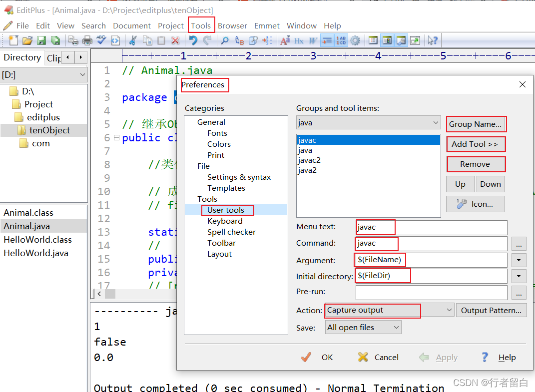Click the Undo arrow icon
Image resolution: width=535 pixels, height=392 pixels.
[193, 40]
